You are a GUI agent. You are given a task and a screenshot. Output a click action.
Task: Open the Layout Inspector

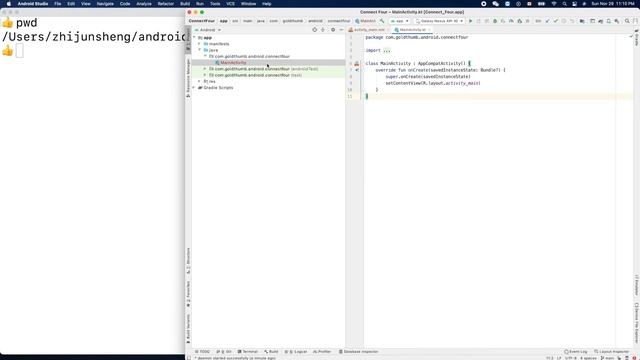click(611, 351)
